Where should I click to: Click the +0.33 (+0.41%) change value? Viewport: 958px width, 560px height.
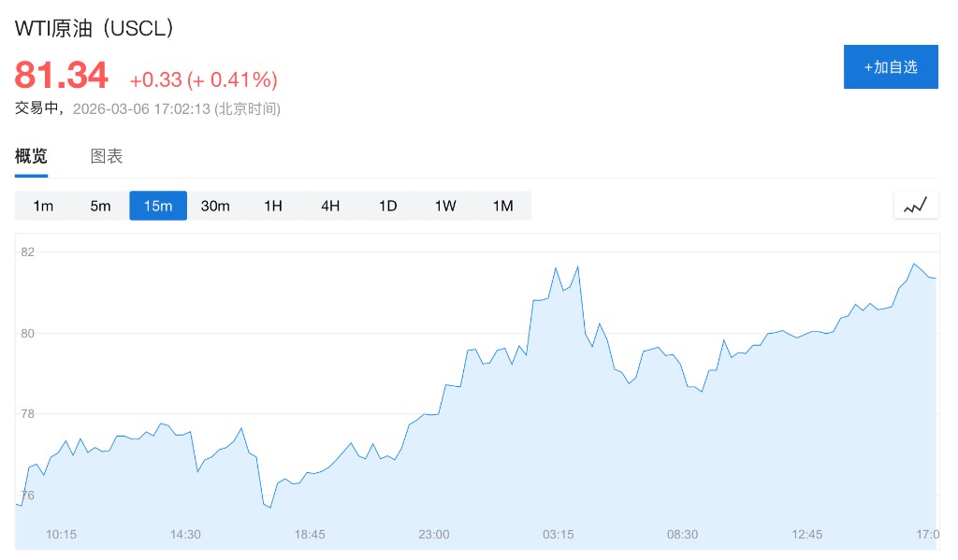coord(203,79)
